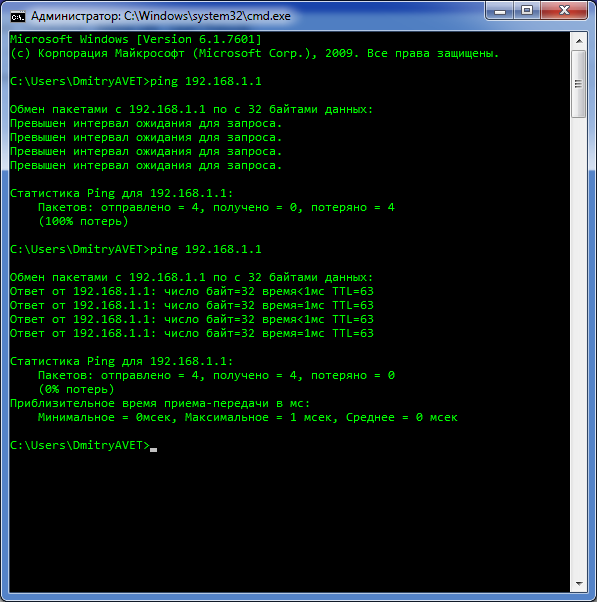This screenshot has height=602, width=597.
Task: Click the title bar text Администратор cmd.exe
Action: pyautogui.click(x=160, y=16)
